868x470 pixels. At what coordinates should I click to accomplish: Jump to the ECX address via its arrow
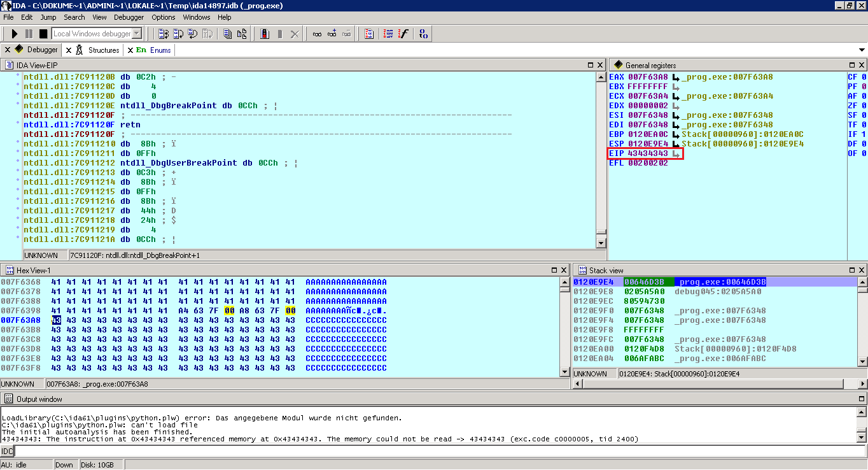pos(676,96)
